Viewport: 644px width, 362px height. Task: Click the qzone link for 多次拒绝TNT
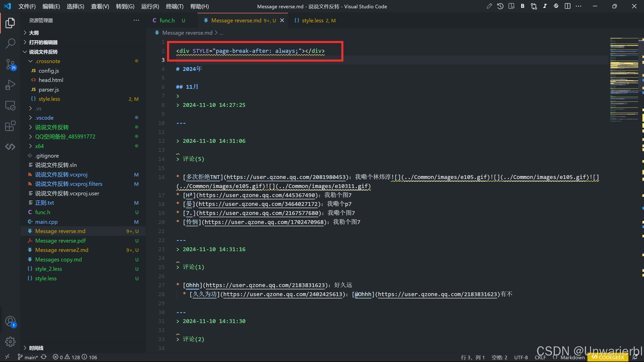(x=286, y=177)
